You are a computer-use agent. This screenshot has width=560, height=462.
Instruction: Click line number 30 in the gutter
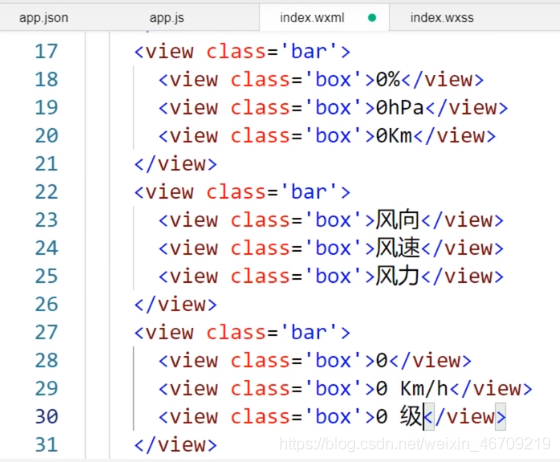pos(46,417)
